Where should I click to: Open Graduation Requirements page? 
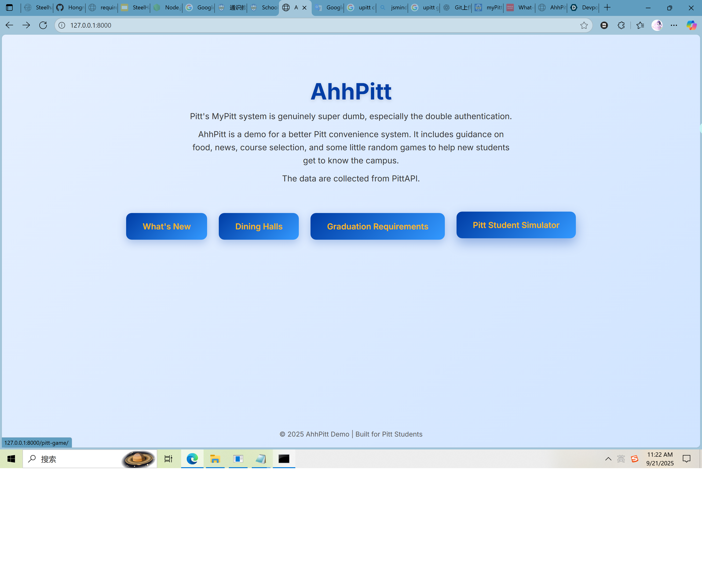377,226
